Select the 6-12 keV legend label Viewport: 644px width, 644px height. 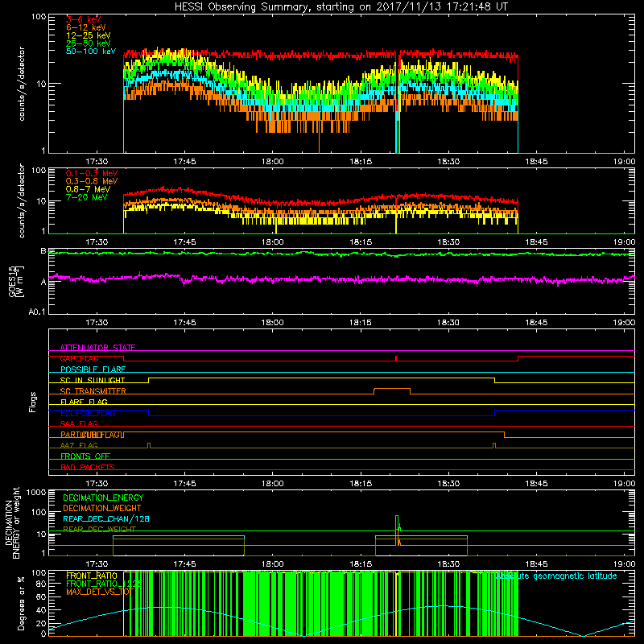click(86, 27)
